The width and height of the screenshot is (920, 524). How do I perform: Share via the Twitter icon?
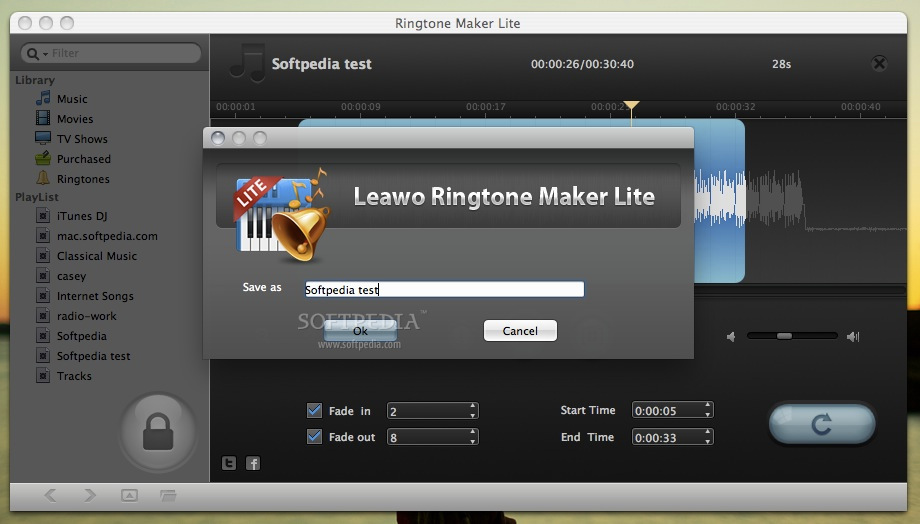(x=229, y=463)
